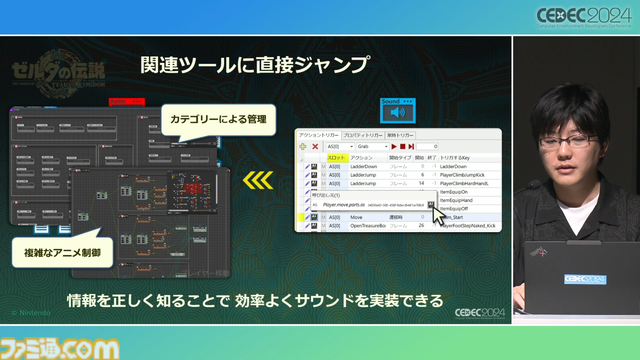
Task: Click the 呼び出し元(1) popup header
Action: [x=326, y=196]
